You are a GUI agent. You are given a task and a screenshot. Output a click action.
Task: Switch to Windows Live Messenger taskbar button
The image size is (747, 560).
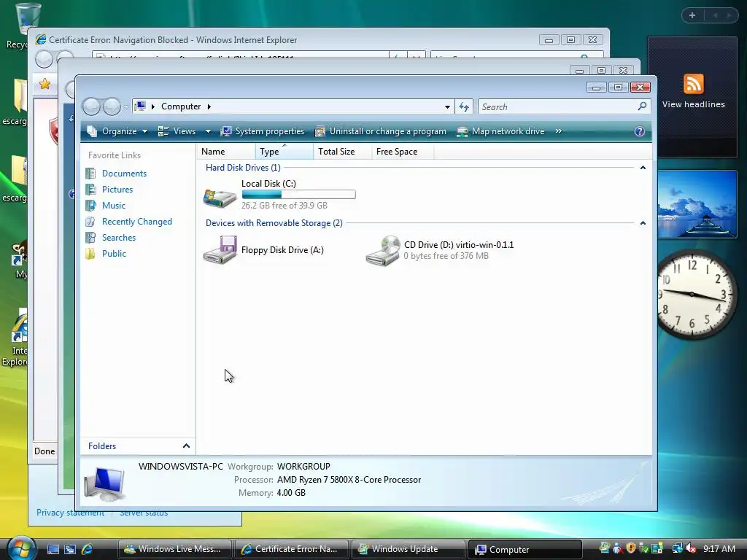pyautogui.click(x=174, y=549)
